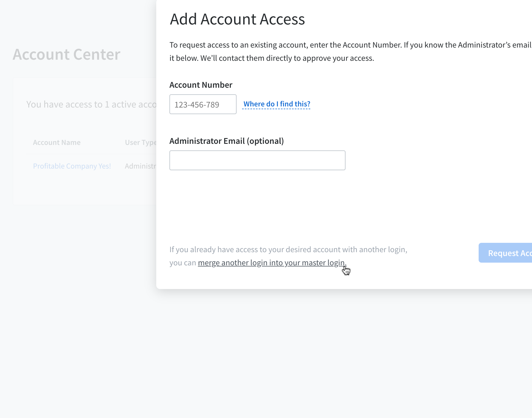Select the Account Name column header
This screenshot has width=532, height=418.
57,142
